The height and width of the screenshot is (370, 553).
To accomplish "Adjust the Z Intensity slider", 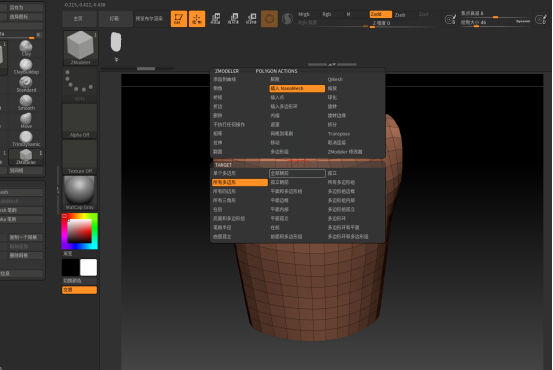I will point(402,24).
